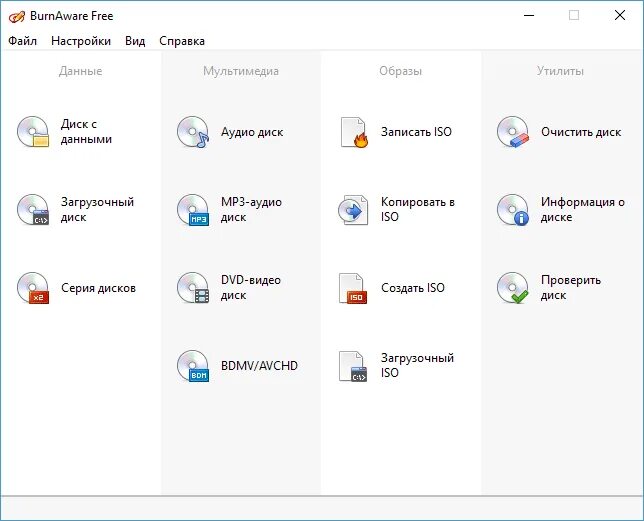
Task: Click the Очистить диск text label
Action: pos(581,132)
